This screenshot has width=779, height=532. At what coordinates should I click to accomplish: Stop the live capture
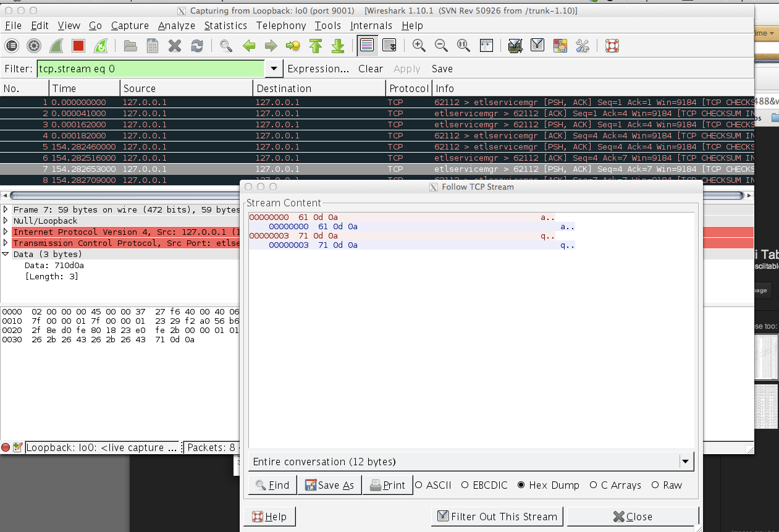tap(78, 45)
